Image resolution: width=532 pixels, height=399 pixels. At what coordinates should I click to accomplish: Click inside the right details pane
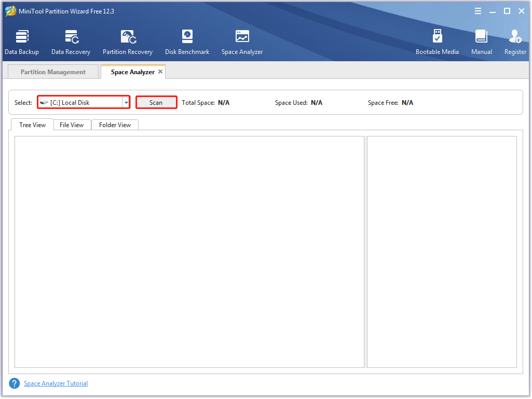coord(442,252)
